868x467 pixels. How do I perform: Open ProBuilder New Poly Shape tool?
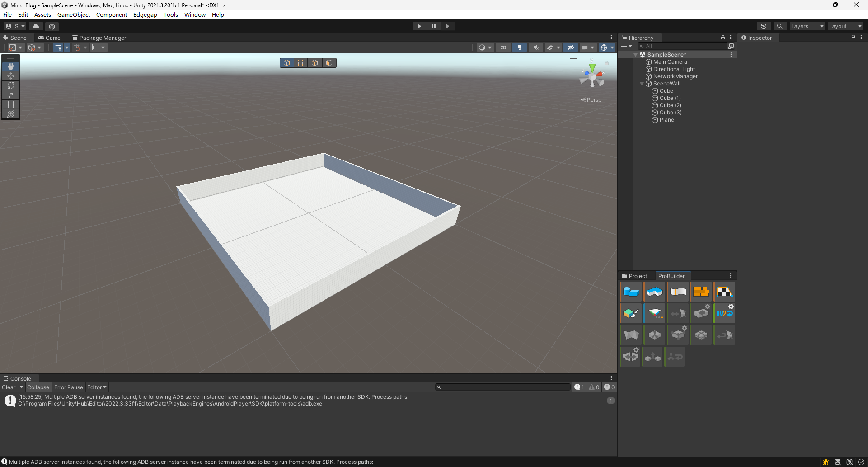pos(654,292)
